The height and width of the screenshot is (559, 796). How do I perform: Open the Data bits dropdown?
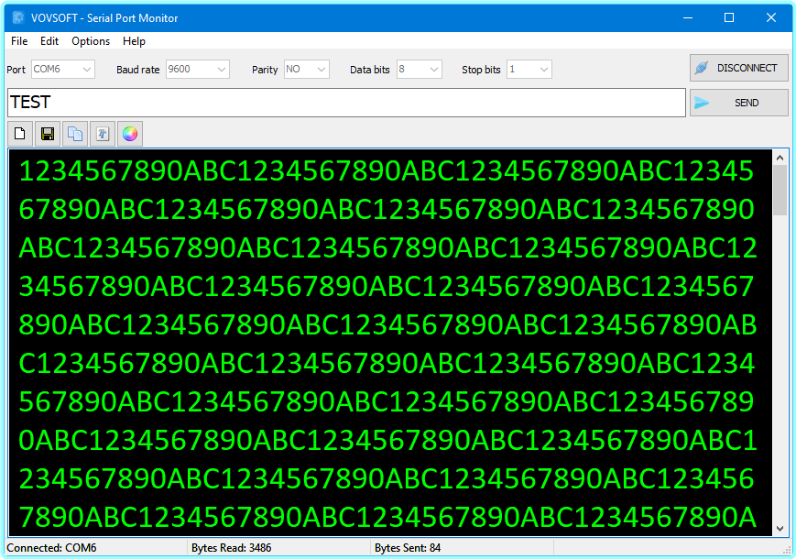point(434,70)
